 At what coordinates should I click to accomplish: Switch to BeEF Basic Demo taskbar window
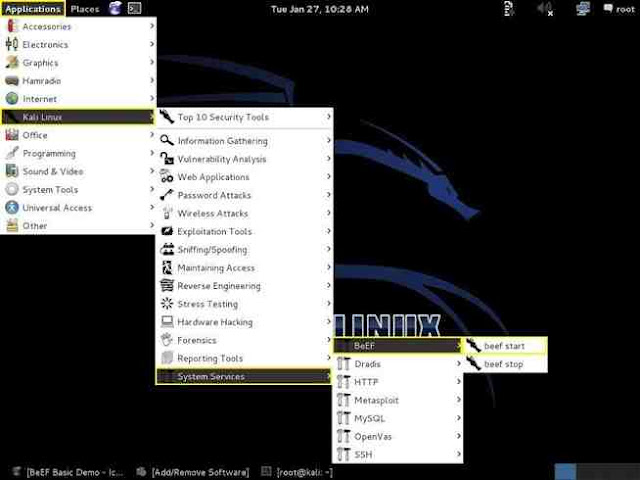pyautogui.click(x=69, y=472)
